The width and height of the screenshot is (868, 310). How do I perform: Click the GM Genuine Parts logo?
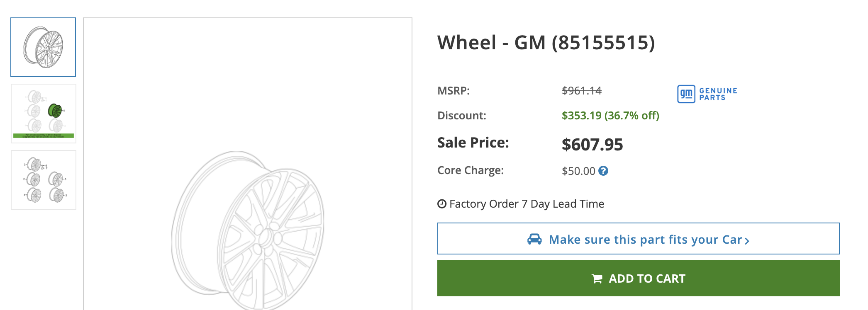(707, 94)
